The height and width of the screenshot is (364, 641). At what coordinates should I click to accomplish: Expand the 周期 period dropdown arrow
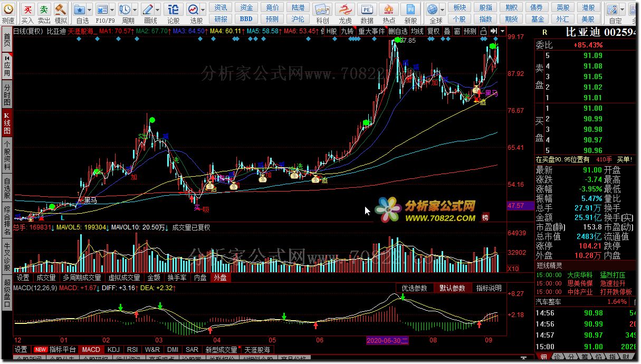[x=135, y=9]
